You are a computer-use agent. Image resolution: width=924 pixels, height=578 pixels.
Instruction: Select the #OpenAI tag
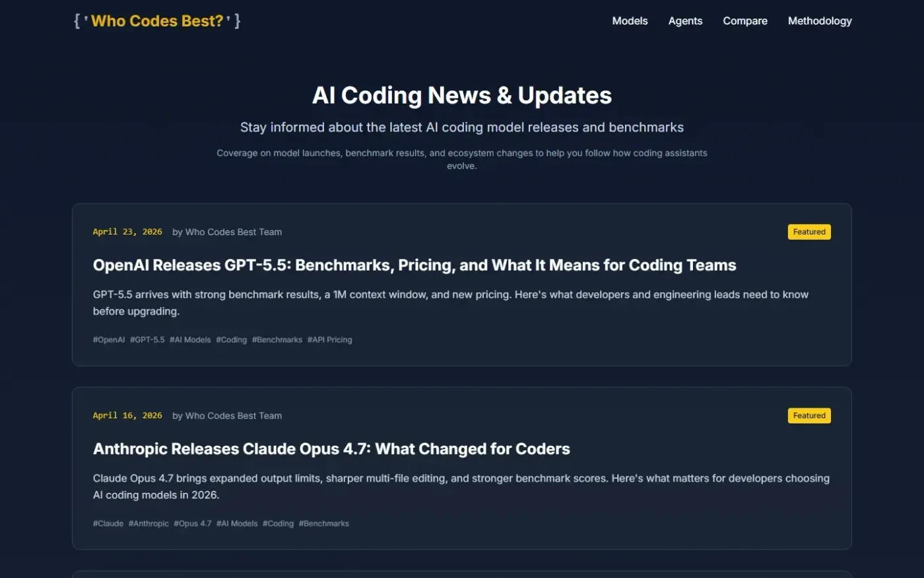click(109, 340)
